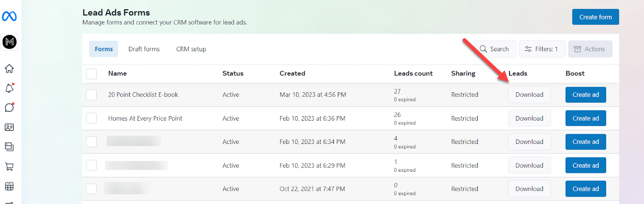644x204 pixels.
Task: Switch to the Draft forms tab
Action: (144, 49)
